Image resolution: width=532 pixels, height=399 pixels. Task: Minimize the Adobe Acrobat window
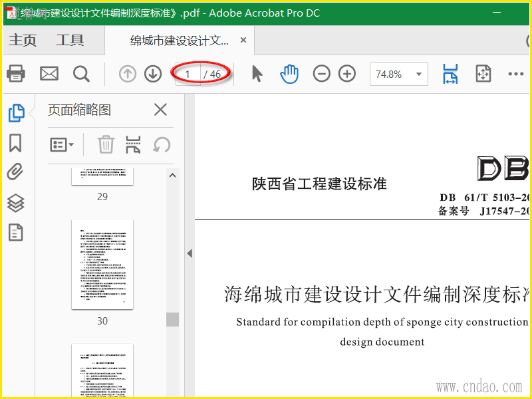click(497, 13)
